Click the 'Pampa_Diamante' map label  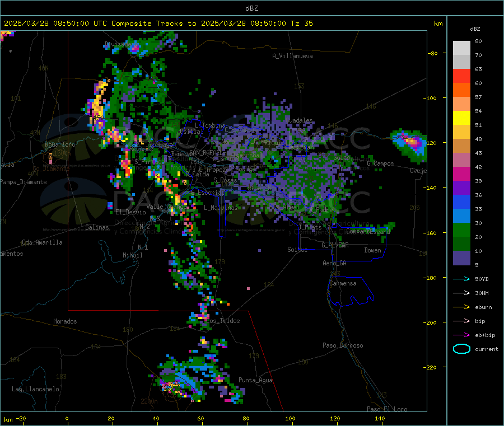click(24, 182)
